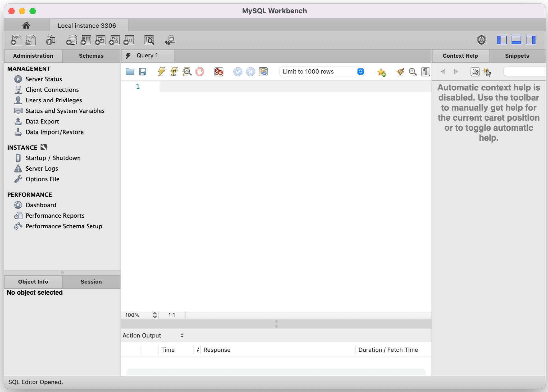Click the Commit transaction checkmark icon
Screen dimensions: 548x392
tap(238, 72)
